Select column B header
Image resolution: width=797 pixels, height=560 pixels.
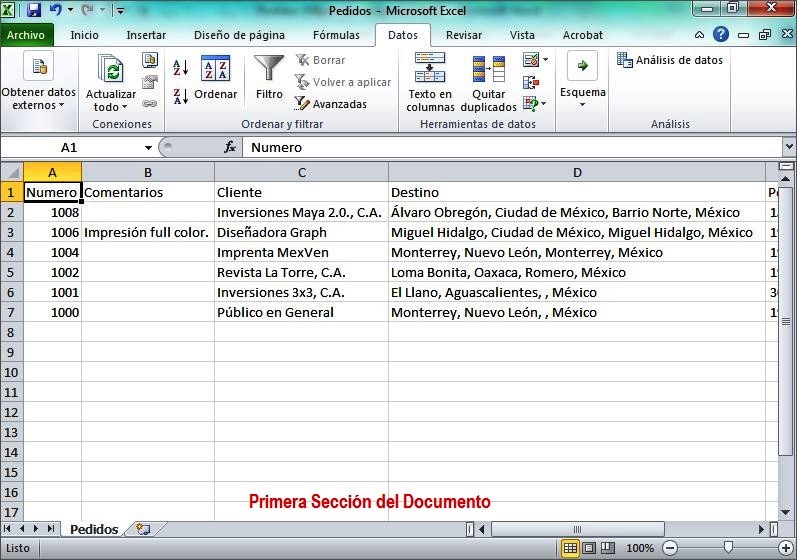tap(148, 172)
